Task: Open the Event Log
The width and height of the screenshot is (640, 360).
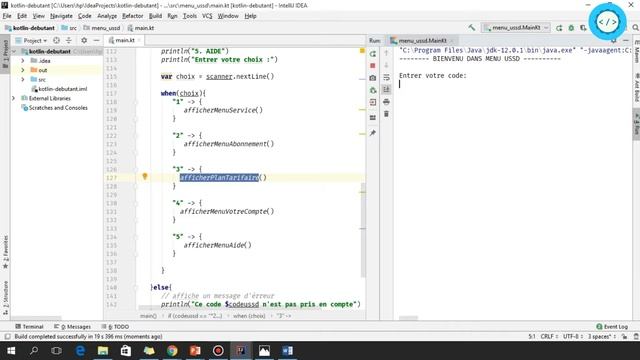Action: pyautogui.click(x=612, y=327)
